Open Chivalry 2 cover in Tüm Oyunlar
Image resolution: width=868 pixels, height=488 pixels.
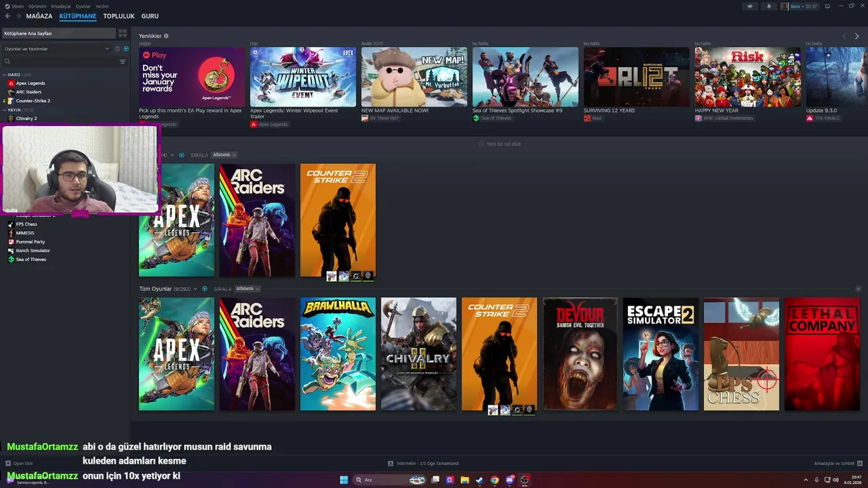(418, 354)
